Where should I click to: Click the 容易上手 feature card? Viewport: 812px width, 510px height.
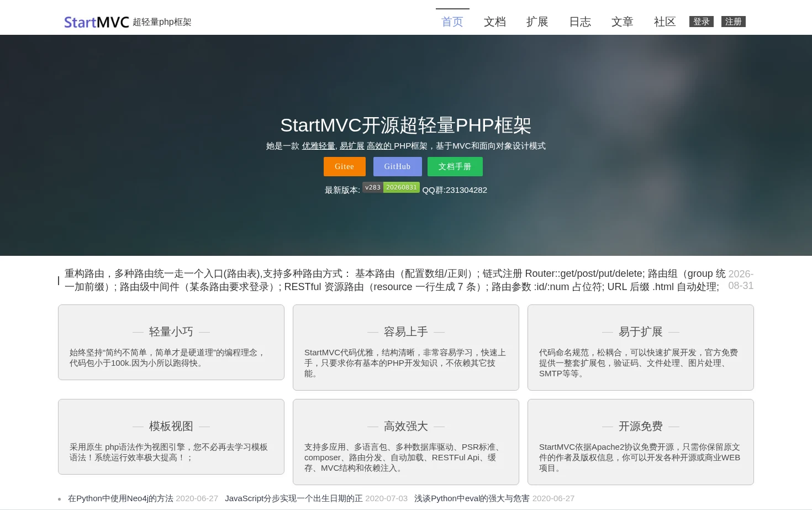406,348
